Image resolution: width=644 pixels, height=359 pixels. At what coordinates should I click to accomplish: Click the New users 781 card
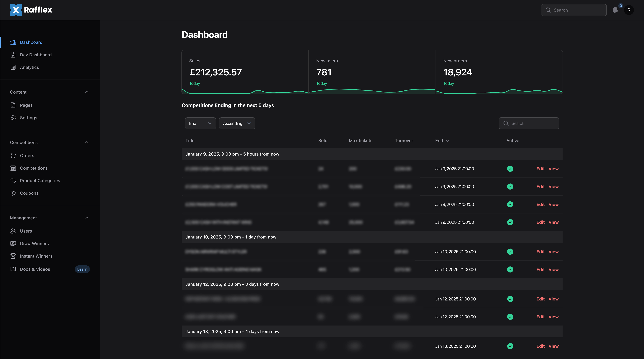[372, 72]
